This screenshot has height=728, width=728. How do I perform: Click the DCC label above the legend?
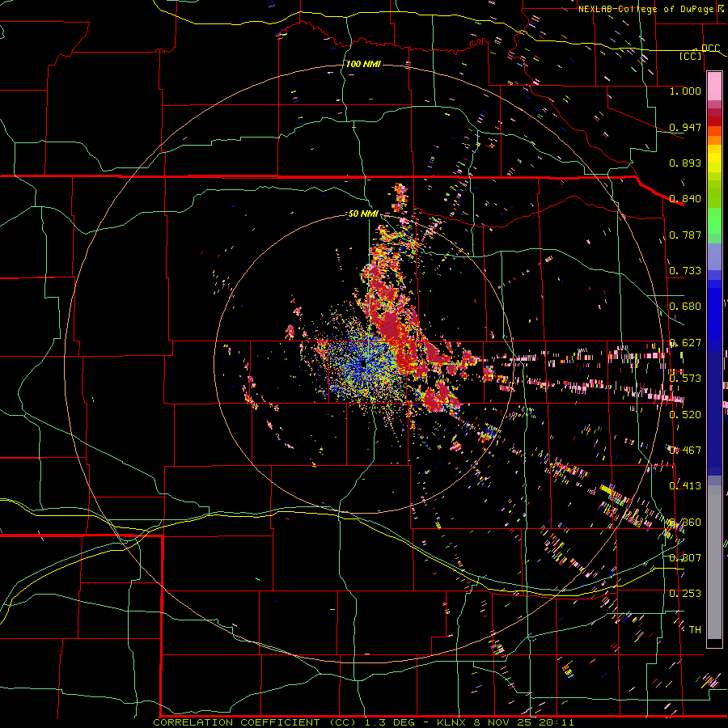(710, 49)
